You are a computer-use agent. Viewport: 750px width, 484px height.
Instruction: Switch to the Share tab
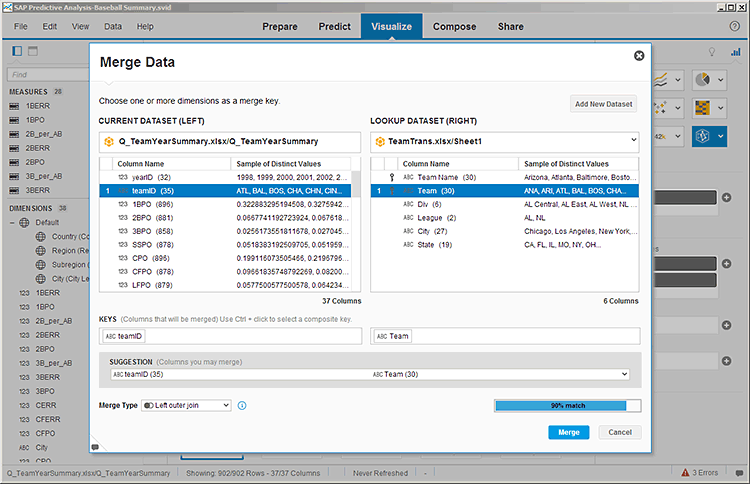[510, 27]
